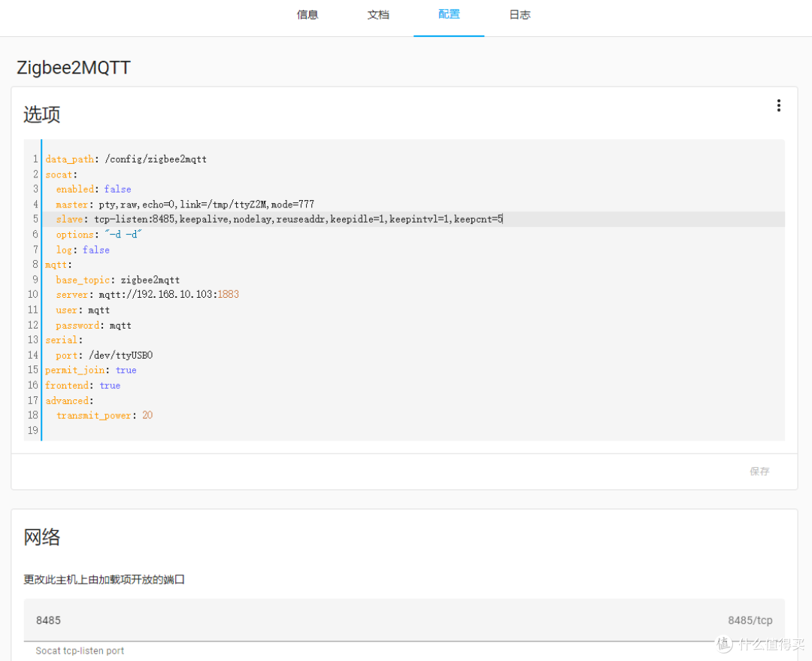
Task: Switch to the 信息 tab
Action: point(307,15)
